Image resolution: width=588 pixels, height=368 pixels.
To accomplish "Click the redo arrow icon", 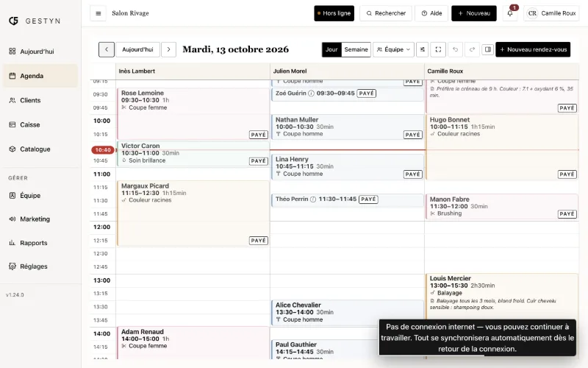I will coord(472,49).
